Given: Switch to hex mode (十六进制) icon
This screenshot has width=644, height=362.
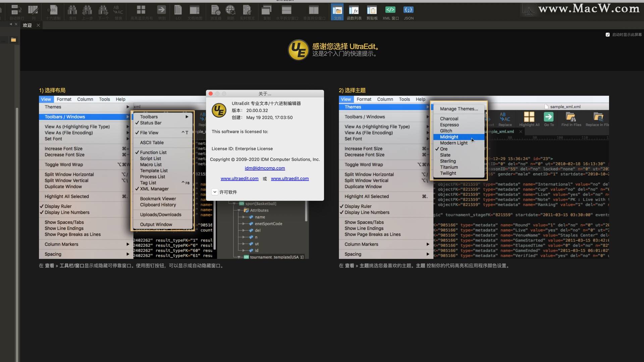Looking at the screenshot, I should click(53, 12).
